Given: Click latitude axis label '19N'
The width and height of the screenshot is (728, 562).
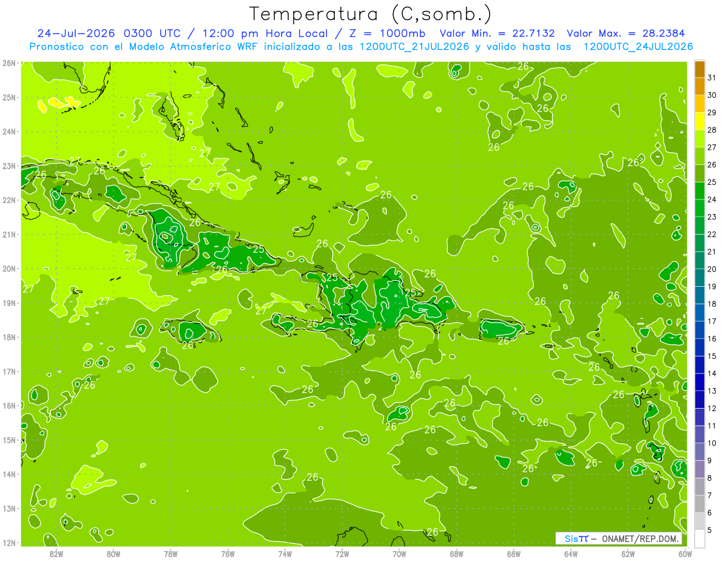Looking at the screenshot, I should pos(8,303).
